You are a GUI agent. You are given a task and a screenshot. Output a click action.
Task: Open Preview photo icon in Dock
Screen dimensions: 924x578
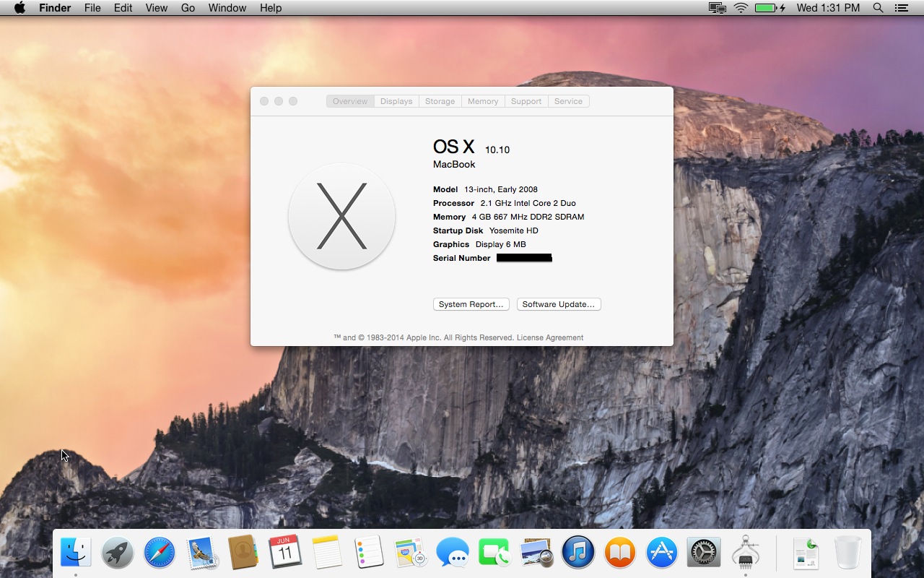coord(536,553)
